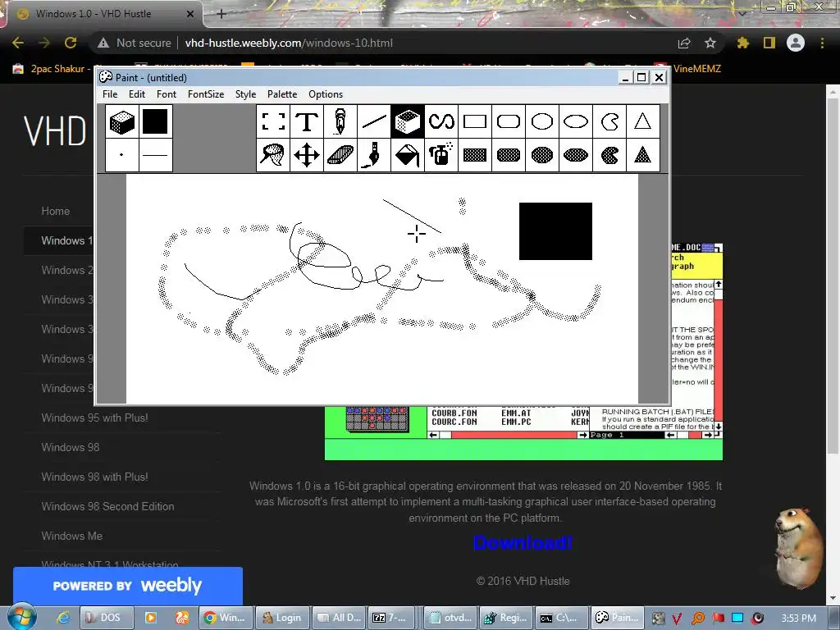Open the Windows 98 Second Edition link
The image size is (840, 630).
pos(107,506)
